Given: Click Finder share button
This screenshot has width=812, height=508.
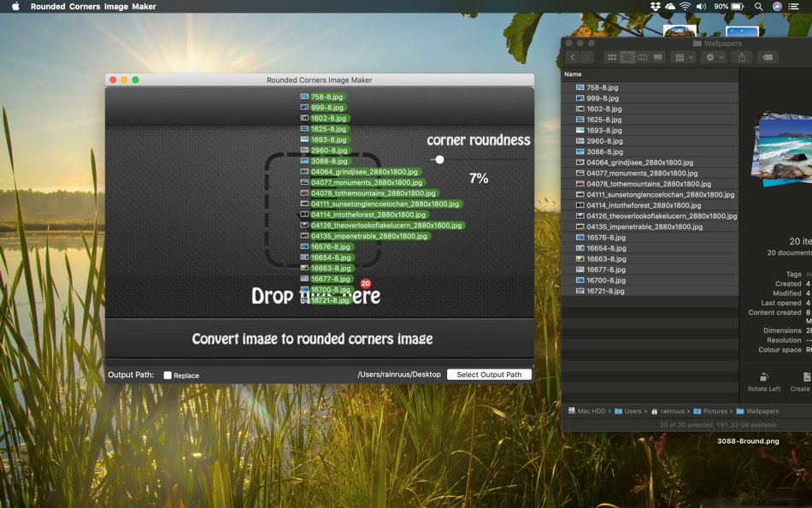Looking at the screenshot, I should (742, 57).
